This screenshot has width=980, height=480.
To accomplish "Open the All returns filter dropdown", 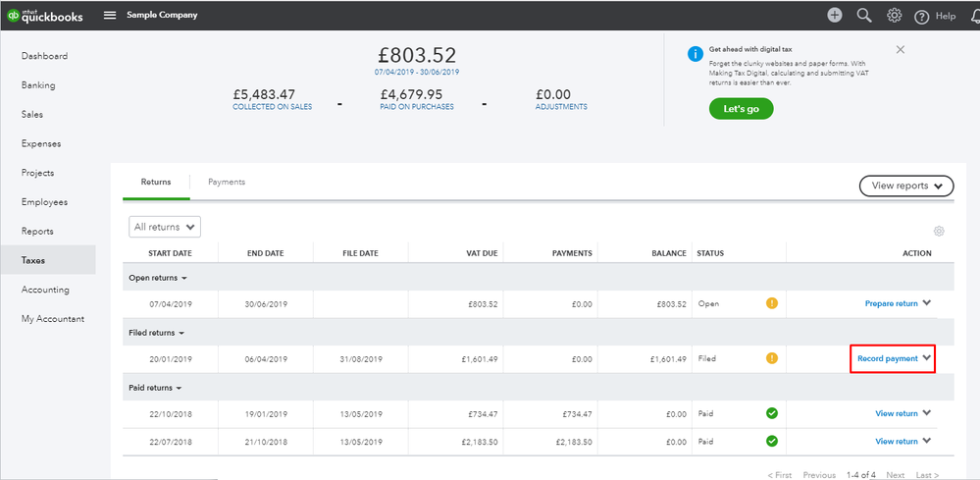I will [165, 227].
